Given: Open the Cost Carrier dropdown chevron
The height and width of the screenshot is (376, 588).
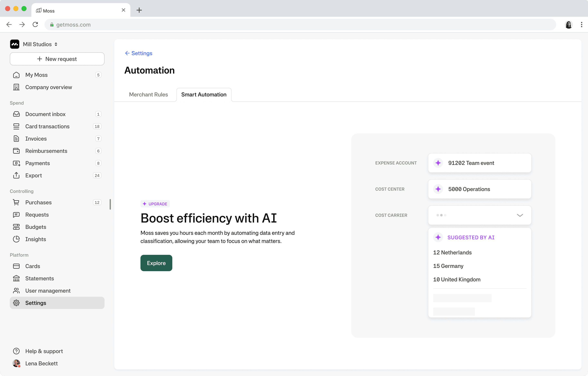Looking at the screenshot, I should coord(520,215).
